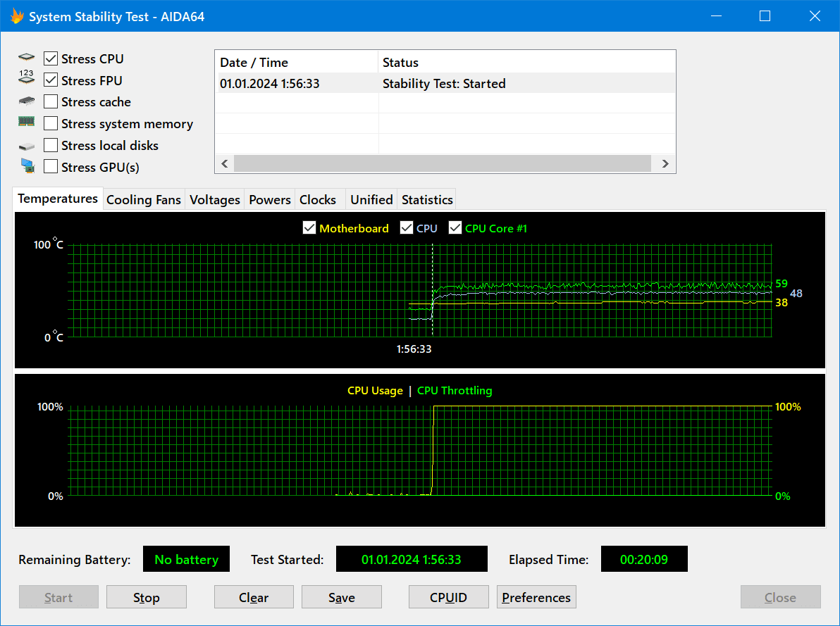Uncheck the Stress CPU checkbox
The width and height of the screenshot is (840, 626).
pos(50,58)
